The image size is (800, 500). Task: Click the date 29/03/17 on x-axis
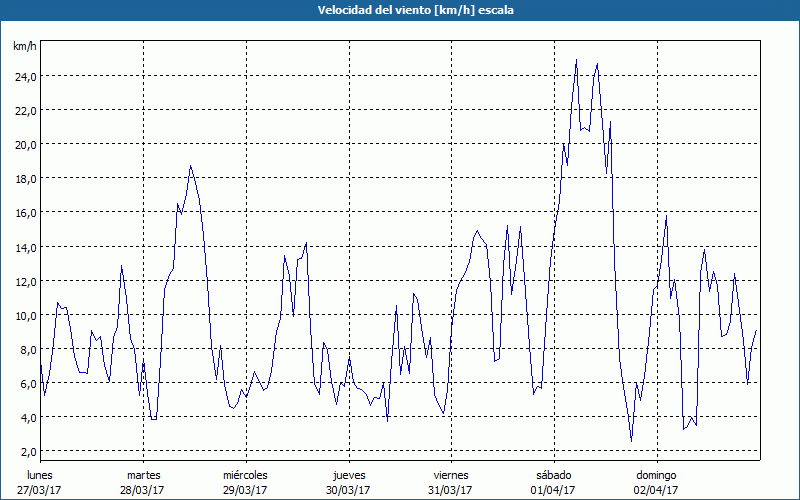[x=245, y=490]
